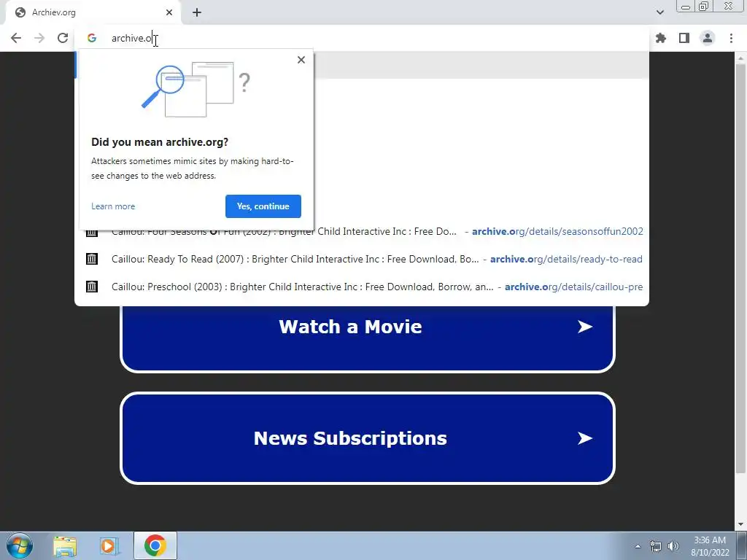
Task: Dismiss the 'Did you mean' popup
Action: tap(301, 60)
